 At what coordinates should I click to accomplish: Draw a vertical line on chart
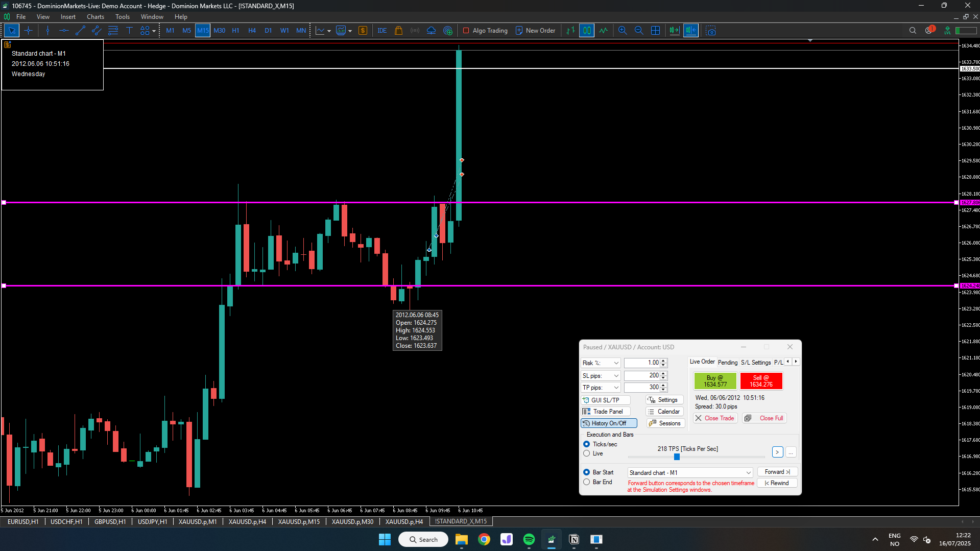(x=47, y=31)
